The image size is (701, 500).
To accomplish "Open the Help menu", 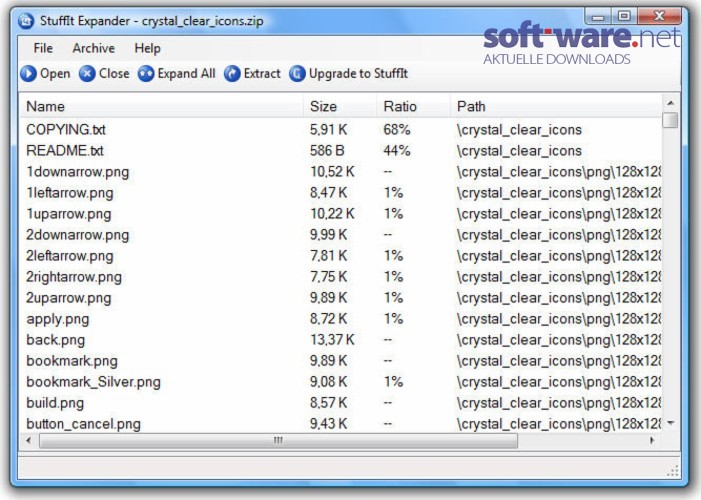I will (148, 48).
